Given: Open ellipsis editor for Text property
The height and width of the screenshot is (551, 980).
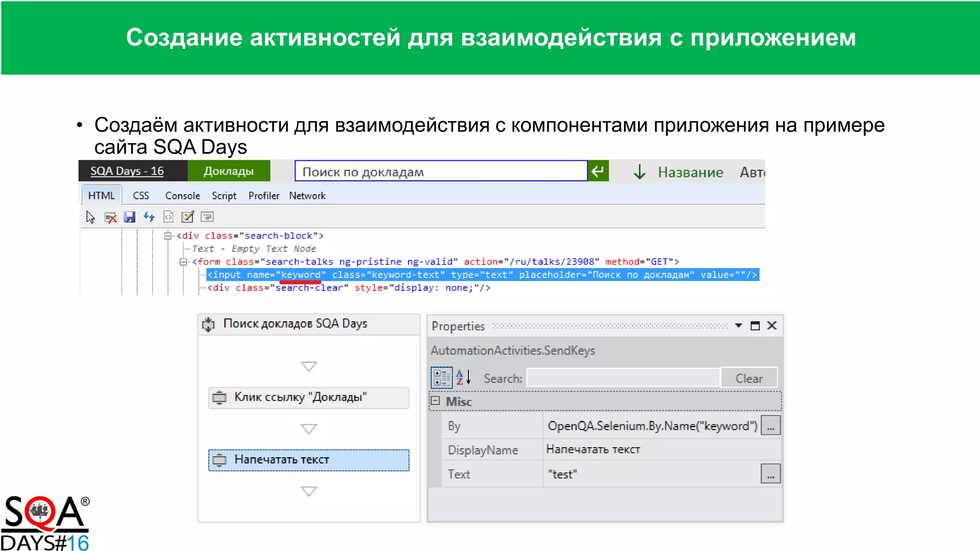Looking at the screenshot, I should [x=770, y=474].
